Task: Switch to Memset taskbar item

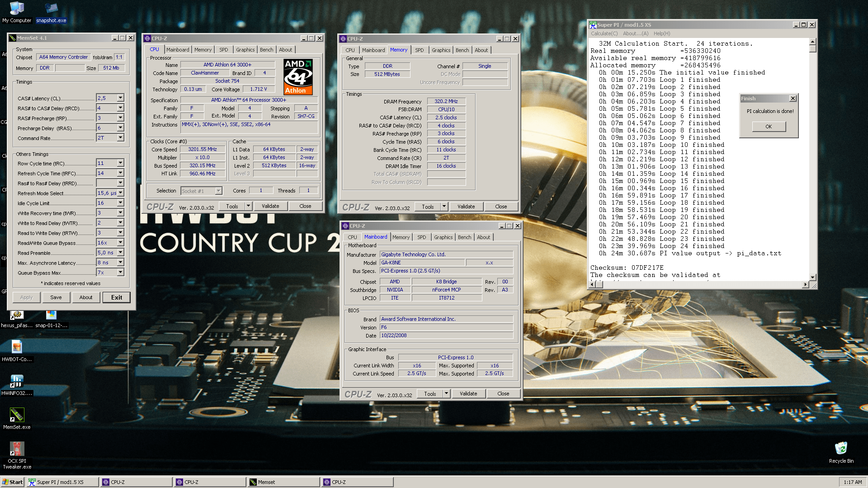Action: (x=283, y=482)
